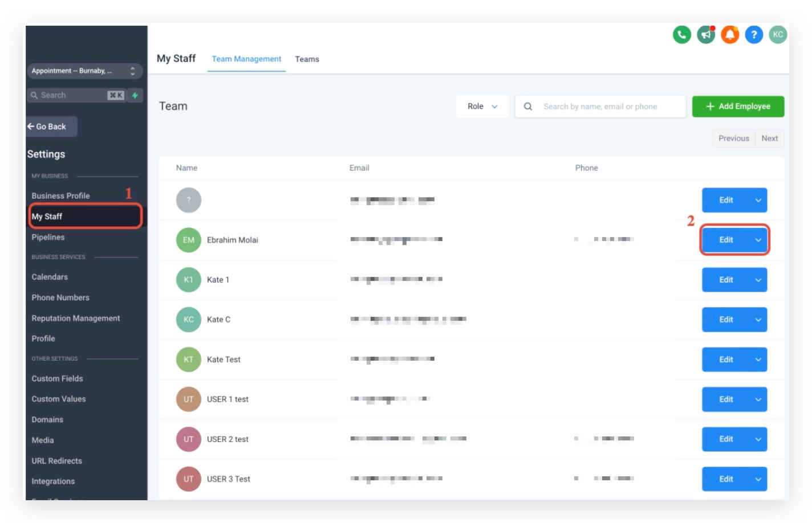This screenshot has height=523, width=812.
Task: Click Edit for USER 1 test
Action: coord(726,399)
